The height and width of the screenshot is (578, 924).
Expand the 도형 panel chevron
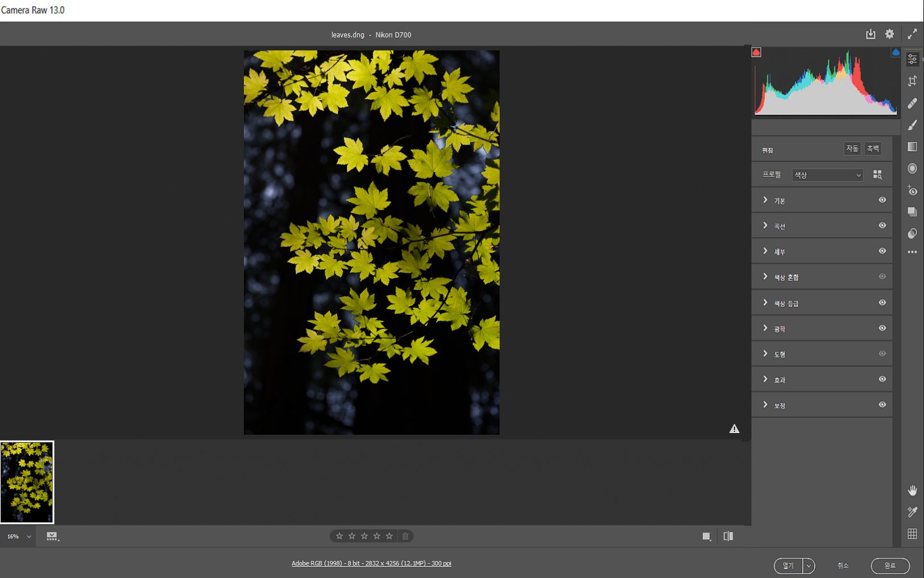(x=765, y=354)
